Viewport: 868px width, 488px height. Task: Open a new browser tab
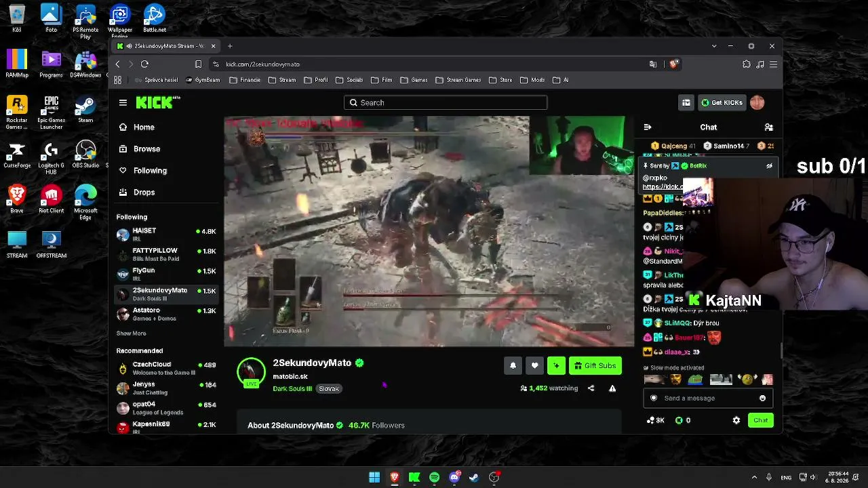coord(230,46)
